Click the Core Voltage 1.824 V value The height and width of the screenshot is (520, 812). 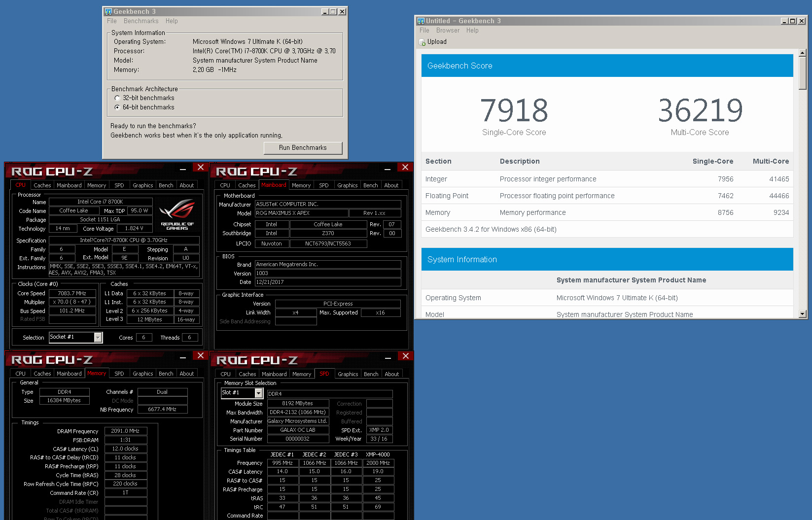[x=134, y=229]
